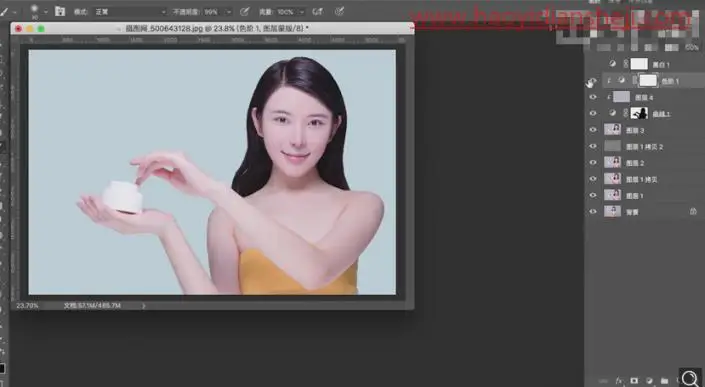Open the blend mode 正常 dropdown
705x387 pixels.
(129, 12)
